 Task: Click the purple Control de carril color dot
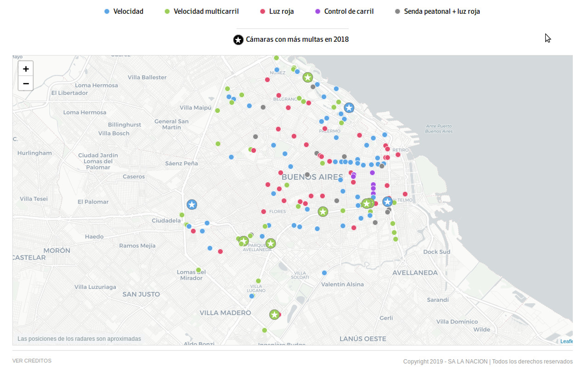pyautogui.click(x=318, y=11)
